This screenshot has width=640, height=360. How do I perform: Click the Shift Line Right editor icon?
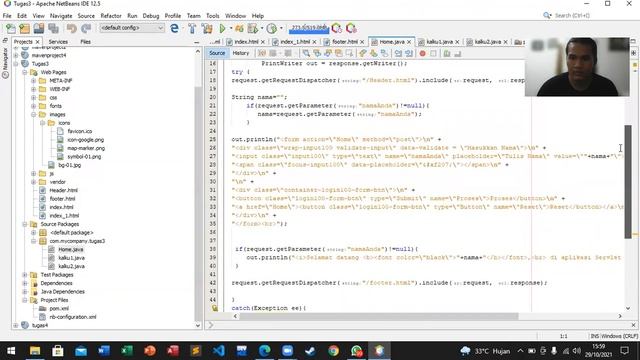click(409, 53)
